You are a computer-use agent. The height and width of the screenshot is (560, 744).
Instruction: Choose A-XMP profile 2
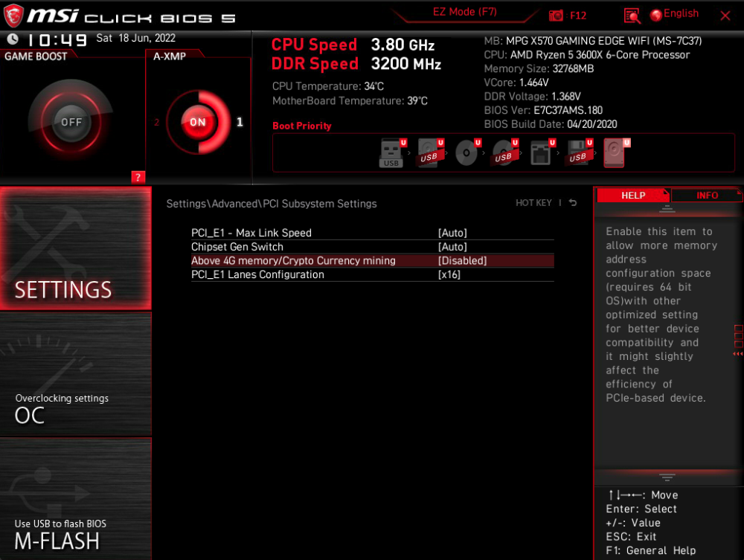click(156, 122)
